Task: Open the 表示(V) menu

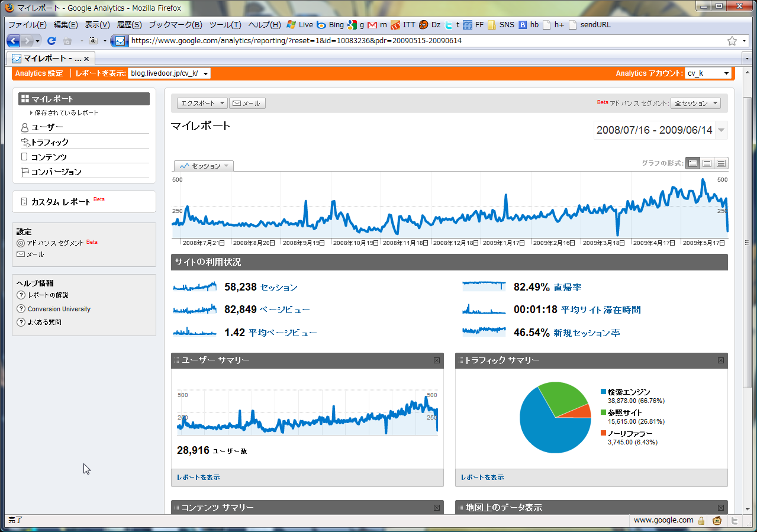Action: [97, 25]
